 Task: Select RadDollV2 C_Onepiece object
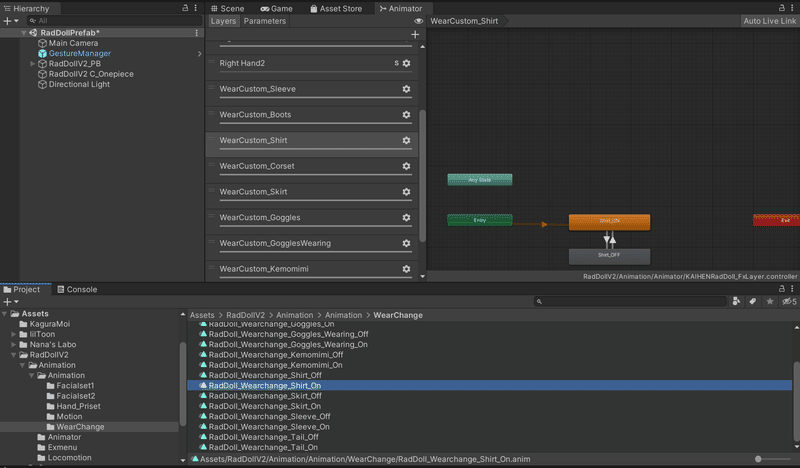pyautogui.click(x=91, y=74)
